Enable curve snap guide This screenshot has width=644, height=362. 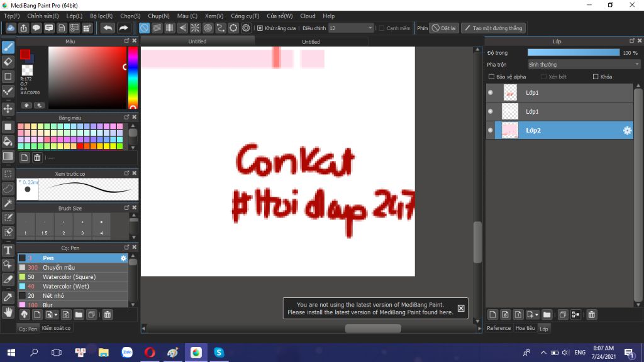[x=221, y=28]
